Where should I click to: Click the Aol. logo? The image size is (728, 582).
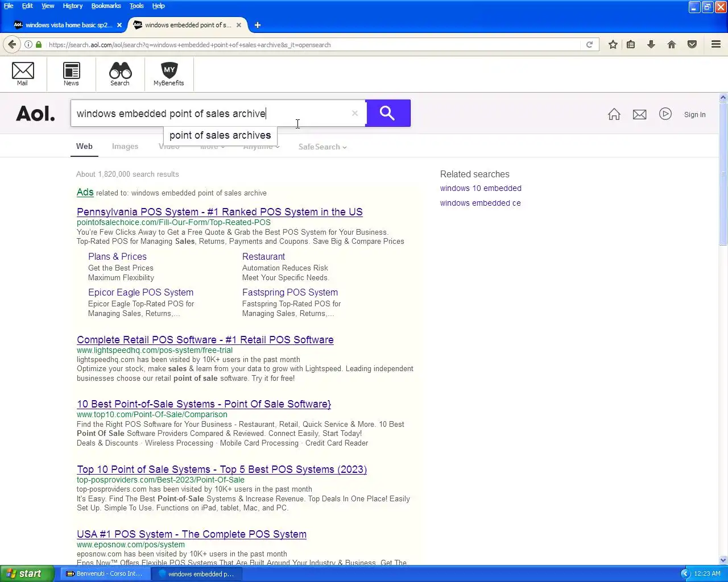coord(35,114)
